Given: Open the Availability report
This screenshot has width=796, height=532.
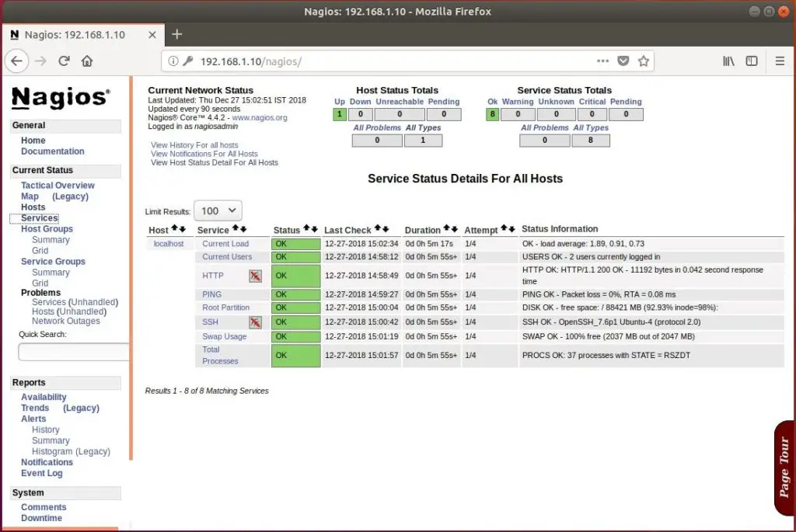Looking at the screenshot, I should tap(44, 397).
